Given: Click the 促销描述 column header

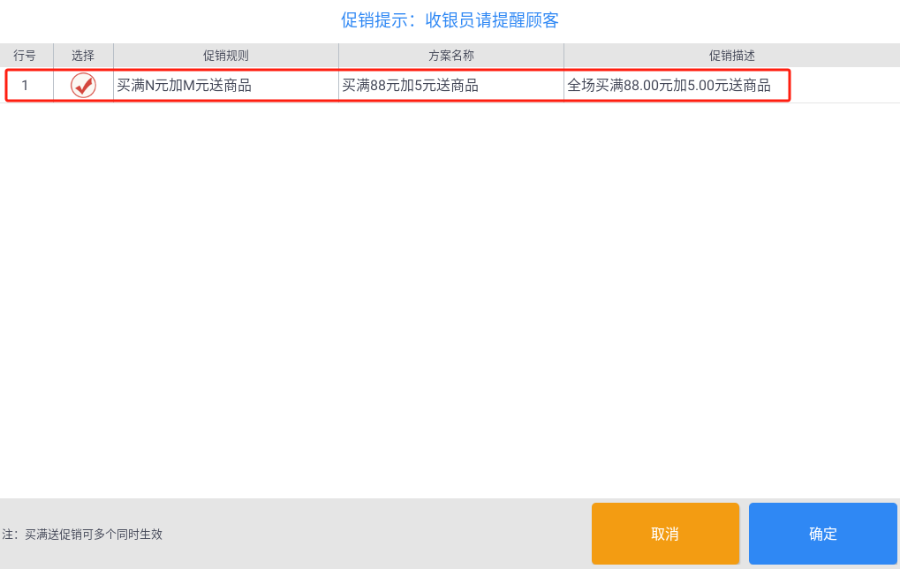Looking at the screenshot, I should pos(732,56).
